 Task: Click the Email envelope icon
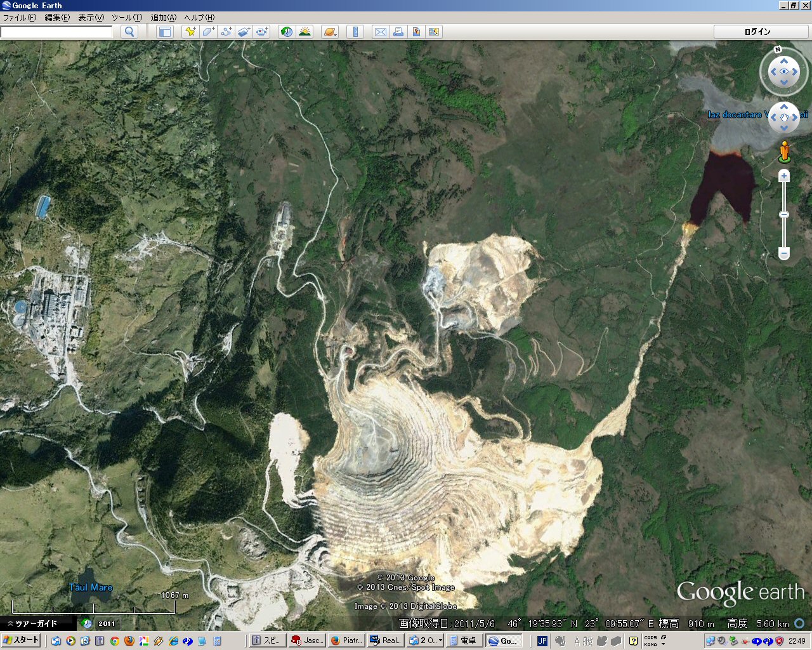coord(381,32)
